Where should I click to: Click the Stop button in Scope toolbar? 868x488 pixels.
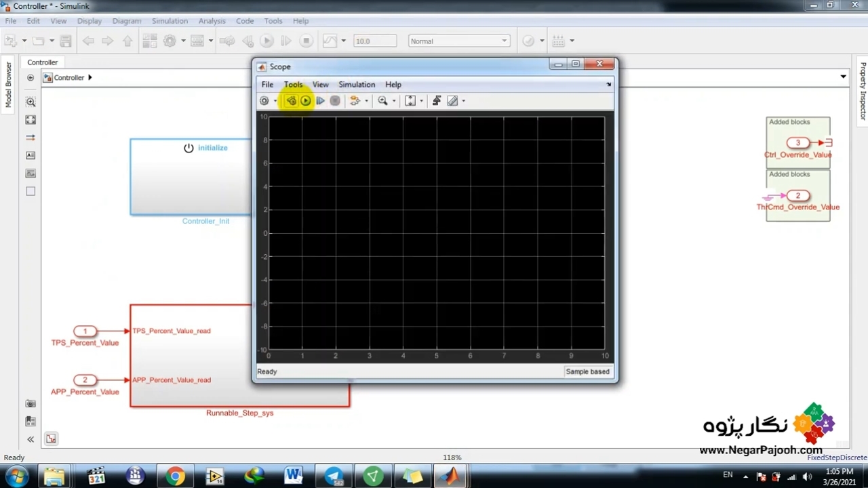335,101
